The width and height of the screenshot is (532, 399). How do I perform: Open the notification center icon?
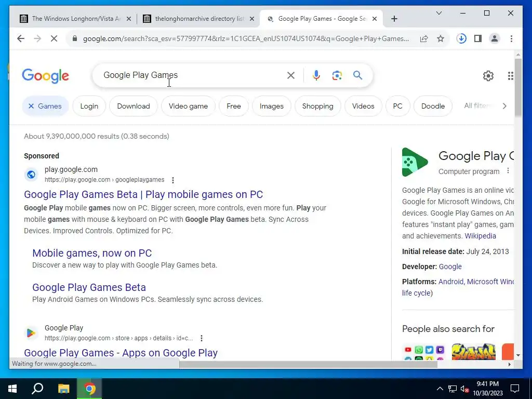[x=515, y=389]
